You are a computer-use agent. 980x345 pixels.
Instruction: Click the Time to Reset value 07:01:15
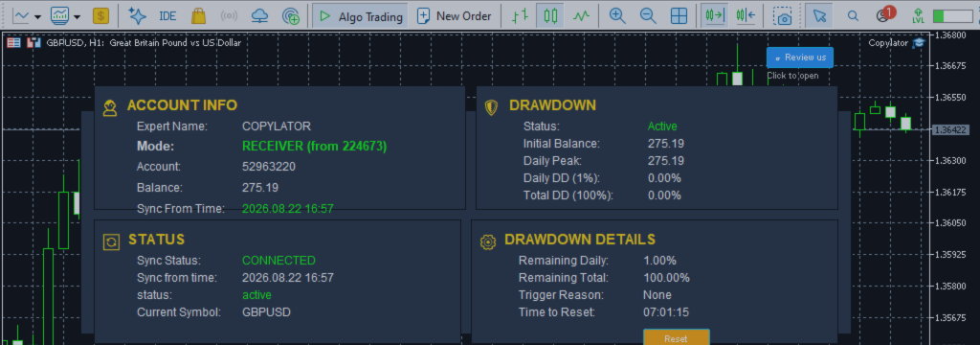[x=666, y=311]
